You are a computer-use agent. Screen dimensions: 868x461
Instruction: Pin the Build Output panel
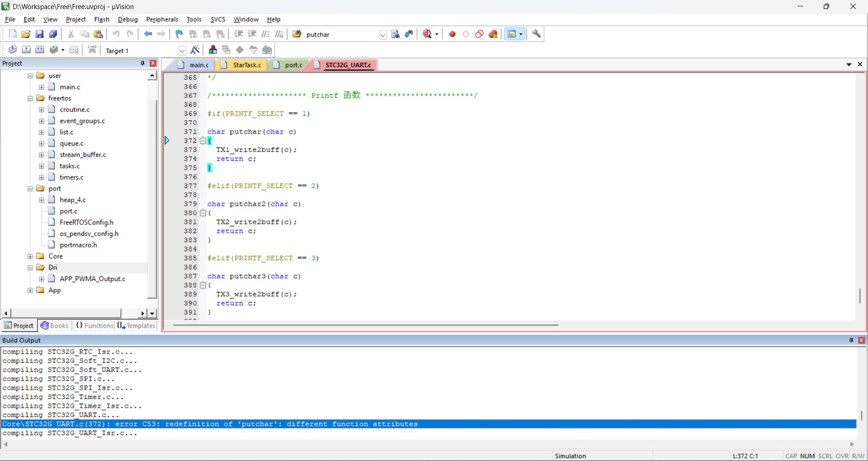[x=851, y=340]
